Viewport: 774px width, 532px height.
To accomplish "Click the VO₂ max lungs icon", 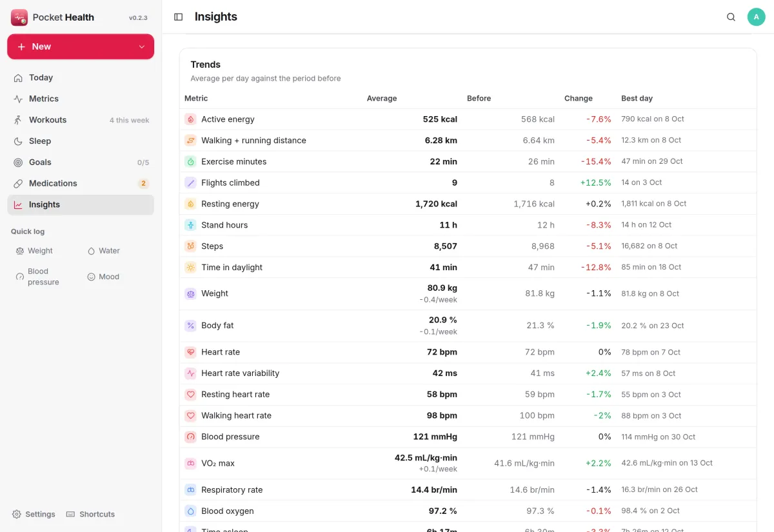I will coord(190,463).
